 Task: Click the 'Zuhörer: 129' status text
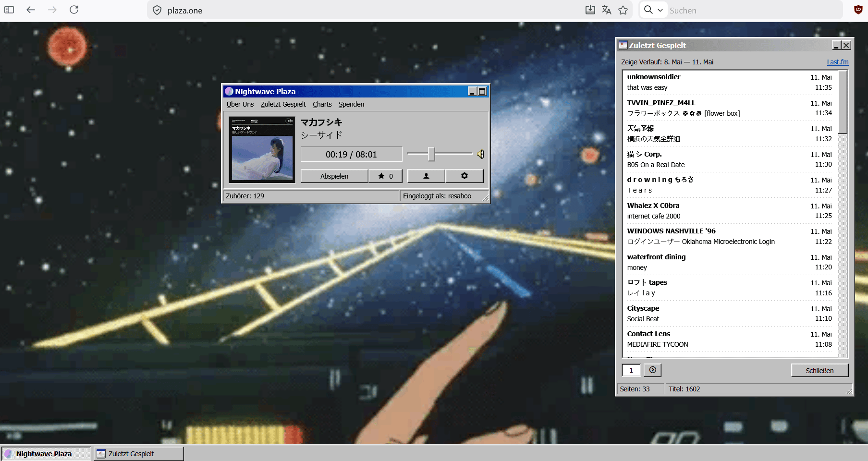pyautogui.click(x=245, y=196)
